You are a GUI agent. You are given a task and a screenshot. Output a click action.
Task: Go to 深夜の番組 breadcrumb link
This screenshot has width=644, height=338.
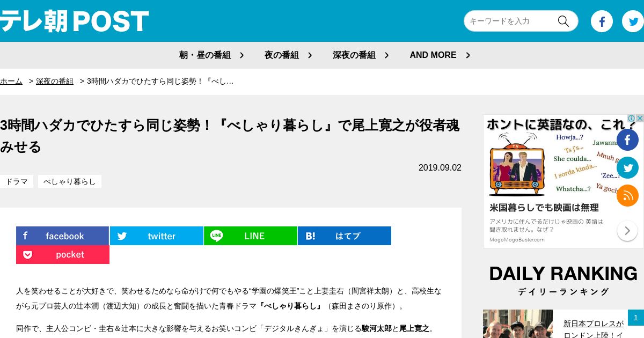pos(55,82)
